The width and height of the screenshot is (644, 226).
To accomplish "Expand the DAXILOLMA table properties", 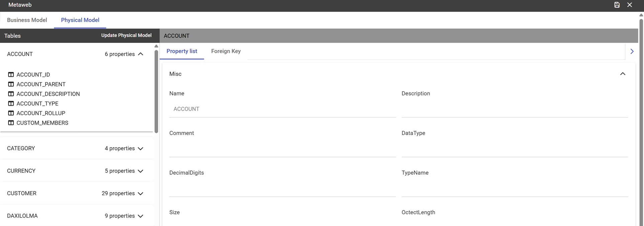I will [x=140, y=216].
